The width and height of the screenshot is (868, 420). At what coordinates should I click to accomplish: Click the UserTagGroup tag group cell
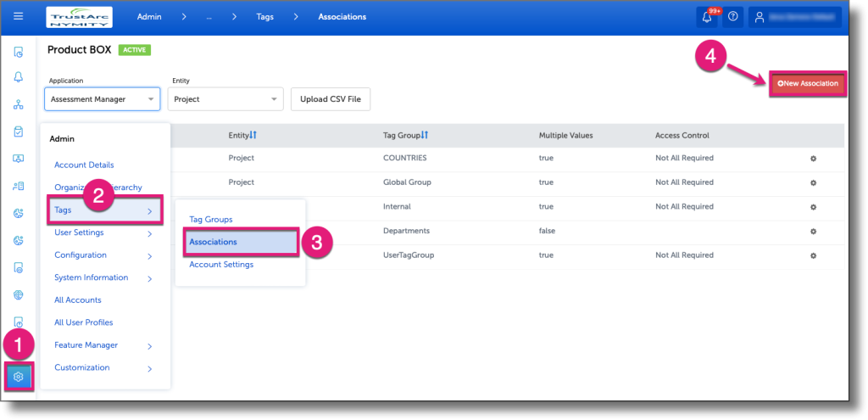tap(409, 255)
